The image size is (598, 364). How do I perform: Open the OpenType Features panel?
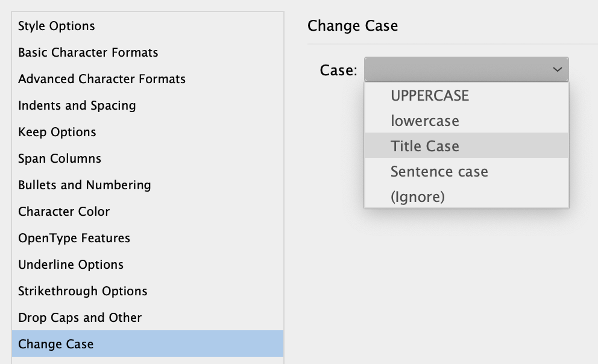(x=74, y=238)
